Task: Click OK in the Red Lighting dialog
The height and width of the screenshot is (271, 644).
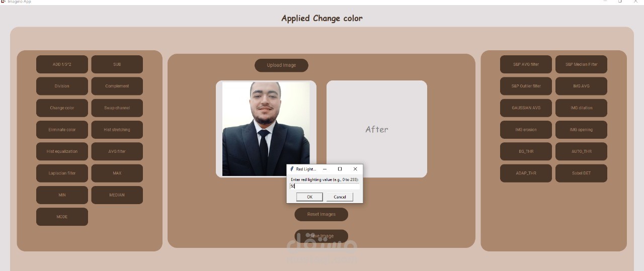Action: click(x=309, y=197)
